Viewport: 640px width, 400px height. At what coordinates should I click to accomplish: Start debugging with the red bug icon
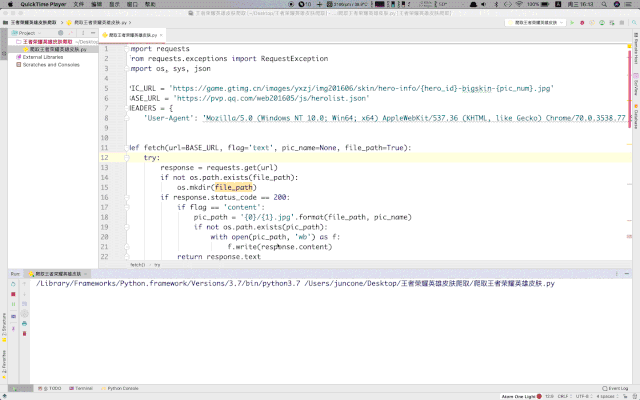(582, 22)
